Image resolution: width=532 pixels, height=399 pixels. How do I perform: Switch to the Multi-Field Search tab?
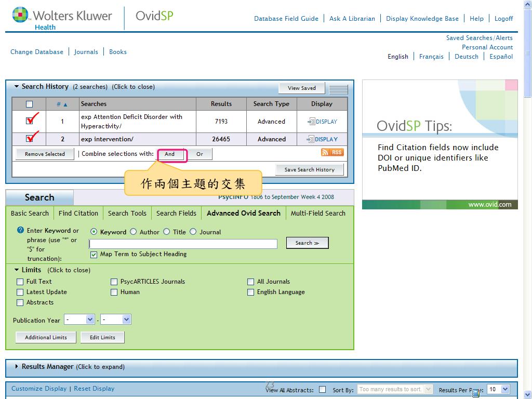click(318, 213)
